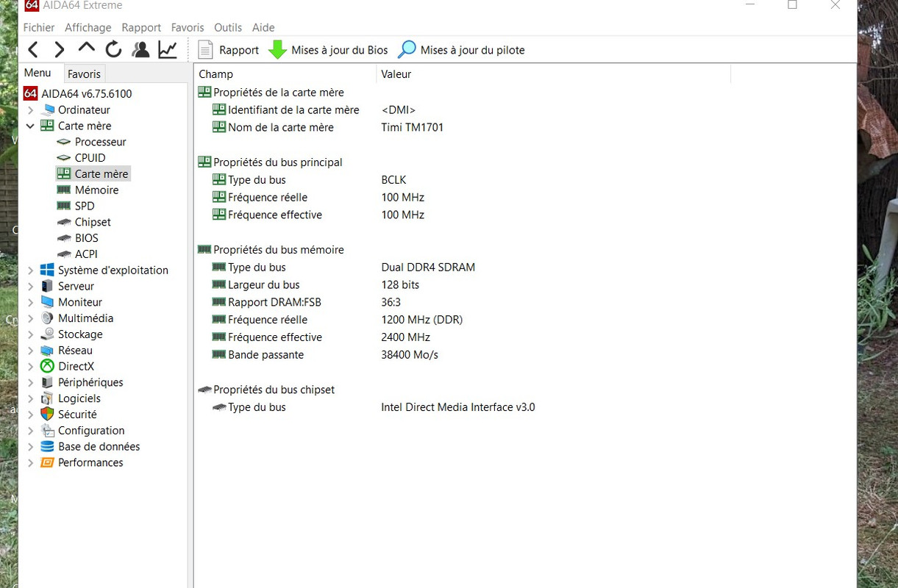
Task: Open the chart graph toolbar icon
Action: click(x=168, y=50)
